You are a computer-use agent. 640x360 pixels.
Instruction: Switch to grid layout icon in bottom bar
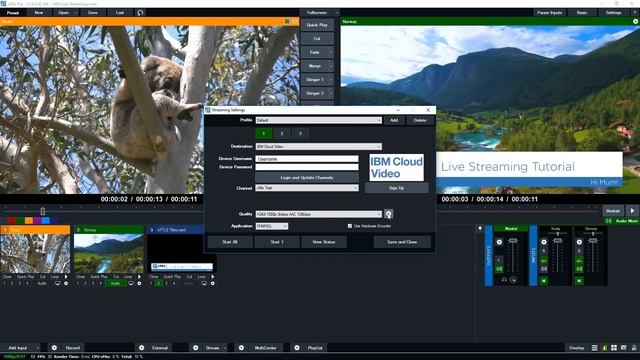[x=614, y=348]
